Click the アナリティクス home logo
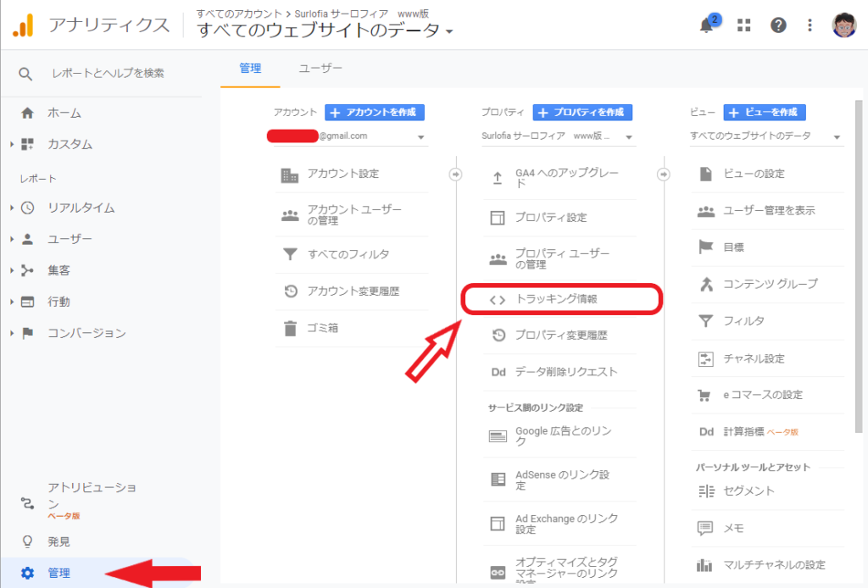 coord(76,25)
